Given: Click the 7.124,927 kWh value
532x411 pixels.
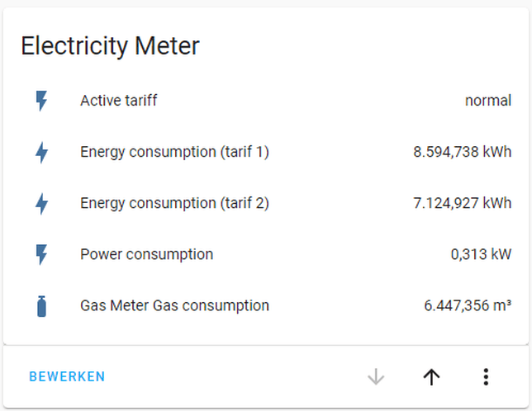Looking at the screenshot, I should tap(462, 203).
